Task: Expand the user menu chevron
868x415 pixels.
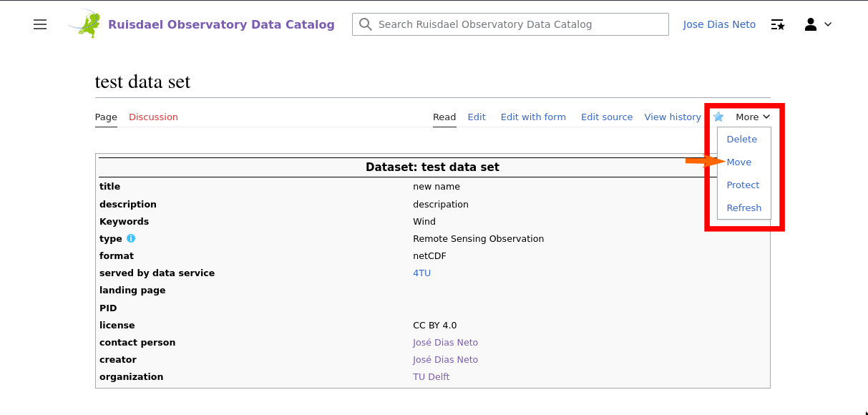Action: (829, 24)
